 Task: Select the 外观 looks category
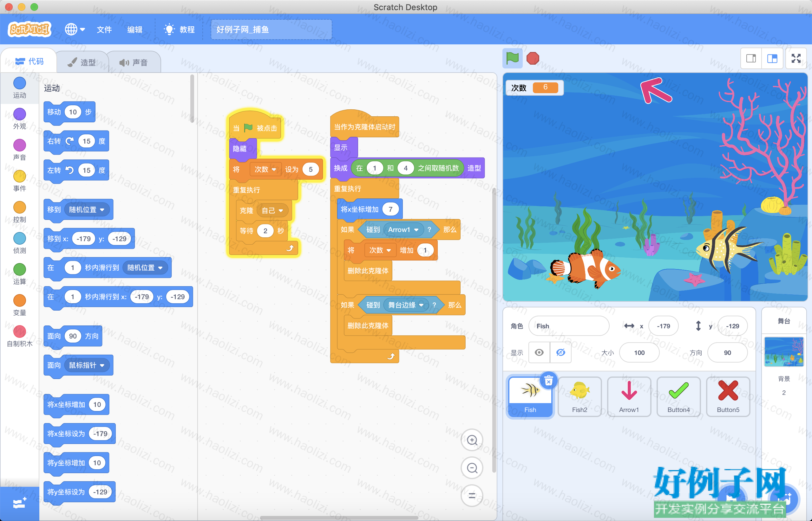pyautogui.click(x=19, y=119)
